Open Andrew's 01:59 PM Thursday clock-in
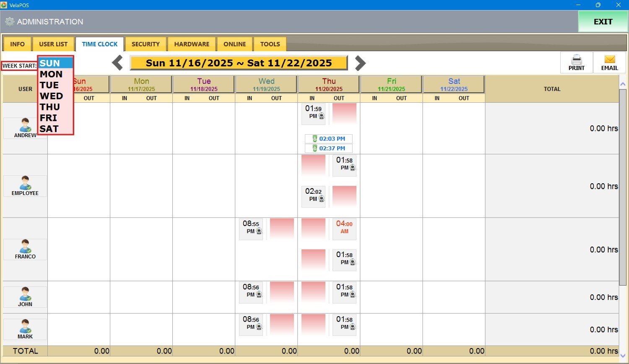Screen dimensions: 629x364 click(313, 114)
